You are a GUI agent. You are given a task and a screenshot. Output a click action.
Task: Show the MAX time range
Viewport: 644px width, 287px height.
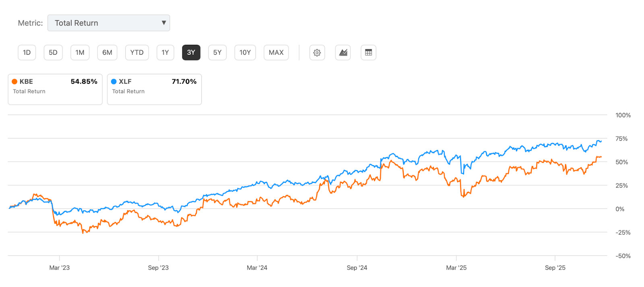point(276,52)
